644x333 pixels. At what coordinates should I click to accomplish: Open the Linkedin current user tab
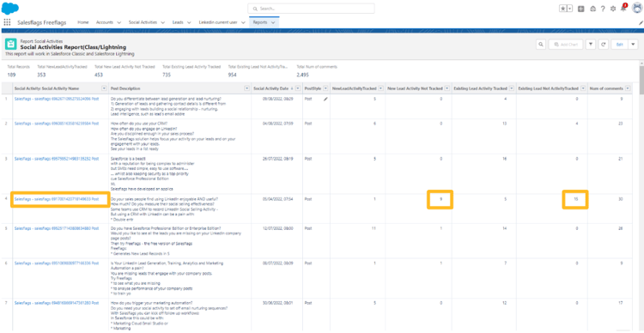point(219,22)
